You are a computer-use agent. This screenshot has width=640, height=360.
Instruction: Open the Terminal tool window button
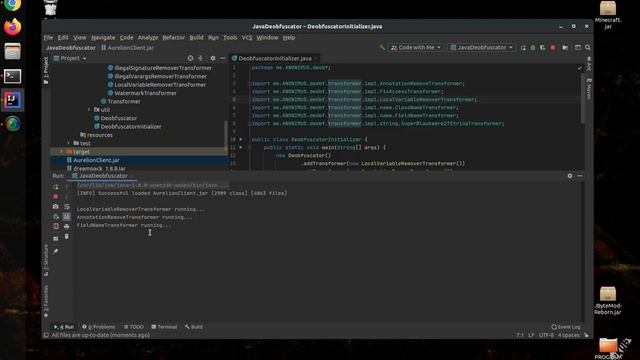point(164,327)
